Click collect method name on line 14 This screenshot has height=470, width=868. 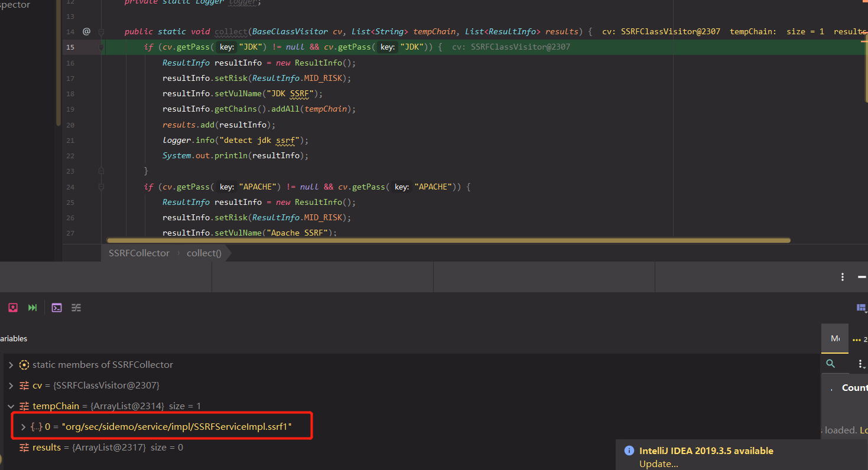coord(231,32)
